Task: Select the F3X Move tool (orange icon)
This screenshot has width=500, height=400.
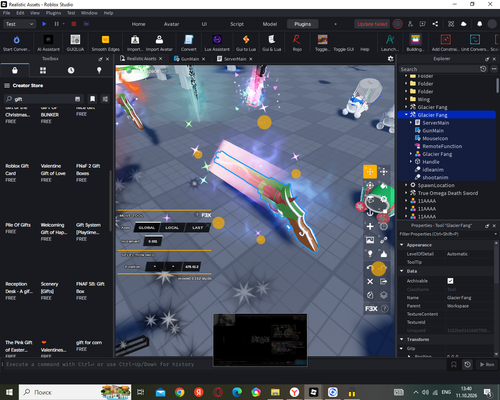Action: [x=370, y=172]
